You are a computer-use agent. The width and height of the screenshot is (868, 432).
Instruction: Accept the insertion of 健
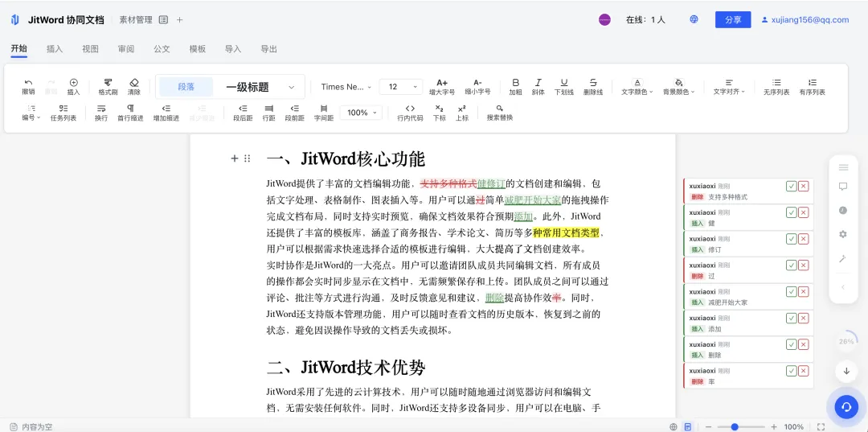791,212
